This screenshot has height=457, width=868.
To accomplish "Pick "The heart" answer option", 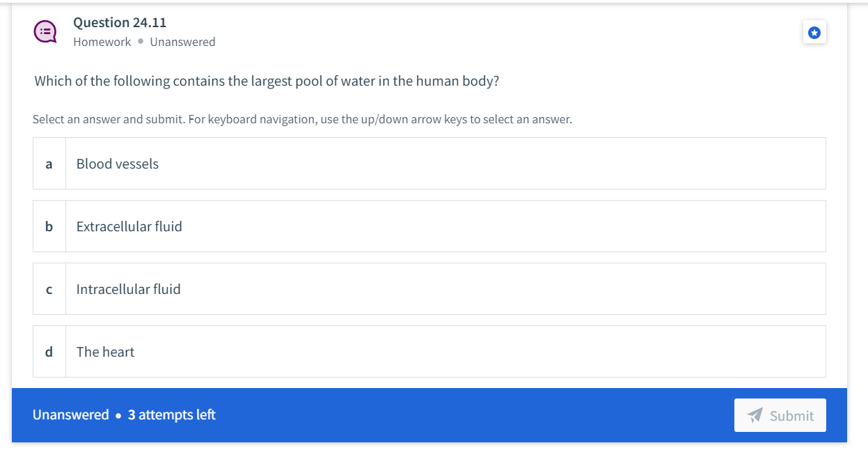I will pyautogui.click(x=429, y=352).
